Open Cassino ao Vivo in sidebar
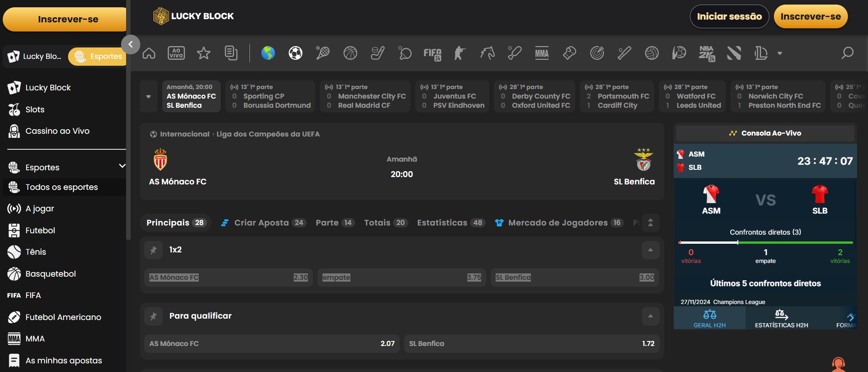Viewport: 868px width, 372px height. coord(57,131)
